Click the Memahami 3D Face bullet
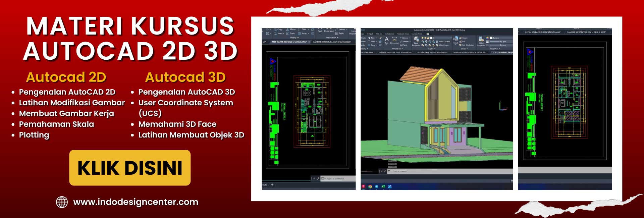 coord(177,124)
